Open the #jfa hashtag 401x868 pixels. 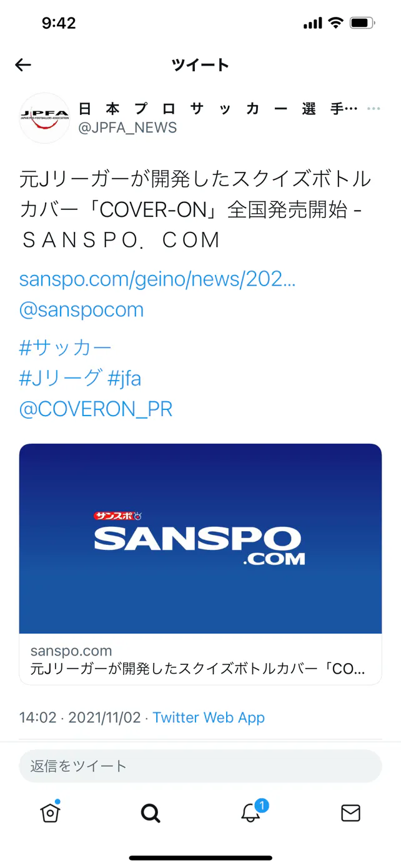pos(125,378)
